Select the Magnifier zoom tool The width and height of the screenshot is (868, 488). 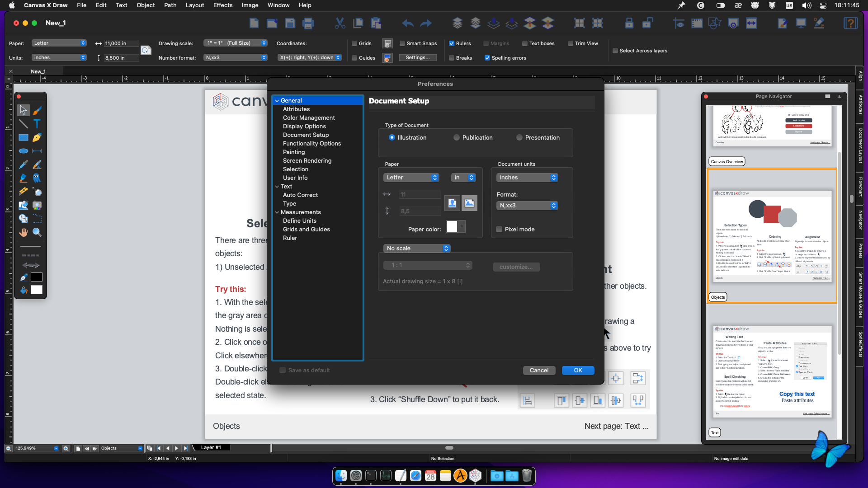(x=37, y=232)
